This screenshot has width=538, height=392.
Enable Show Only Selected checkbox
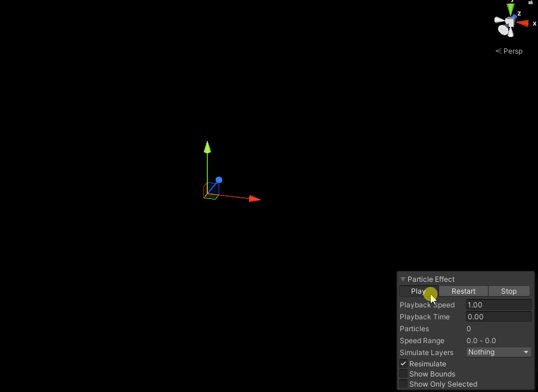pos(403,384)
